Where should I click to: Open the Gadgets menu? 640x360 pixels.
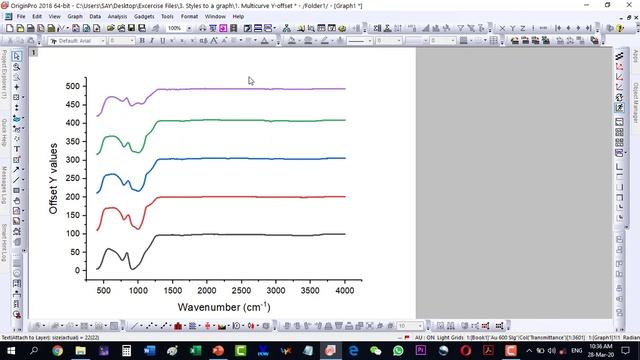coord(144,16)
